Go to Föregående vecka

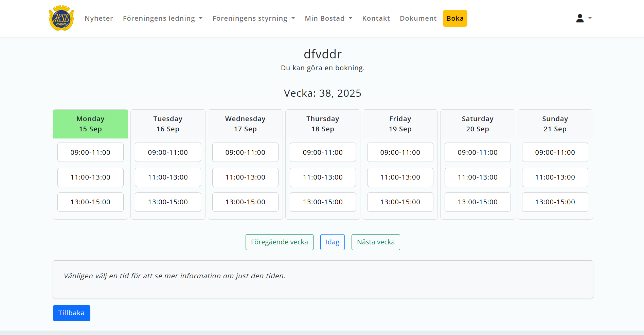click(279, 242)
